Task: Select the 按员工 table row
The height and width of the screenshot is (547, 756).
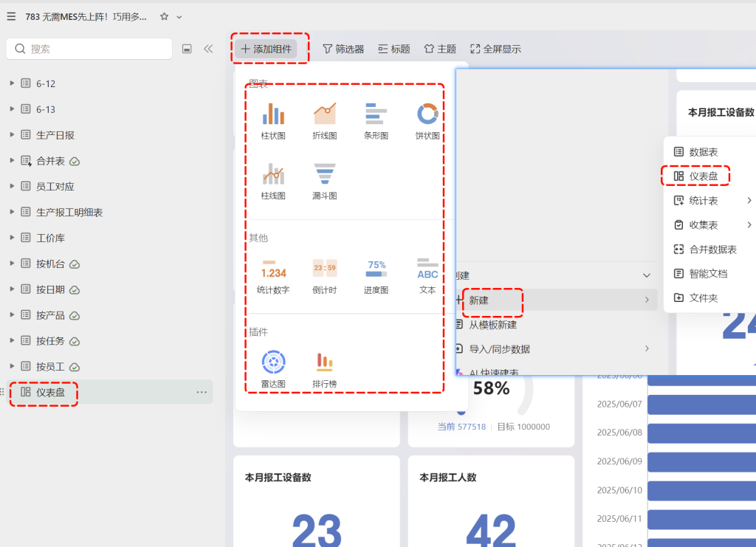Action: point(109,367)
